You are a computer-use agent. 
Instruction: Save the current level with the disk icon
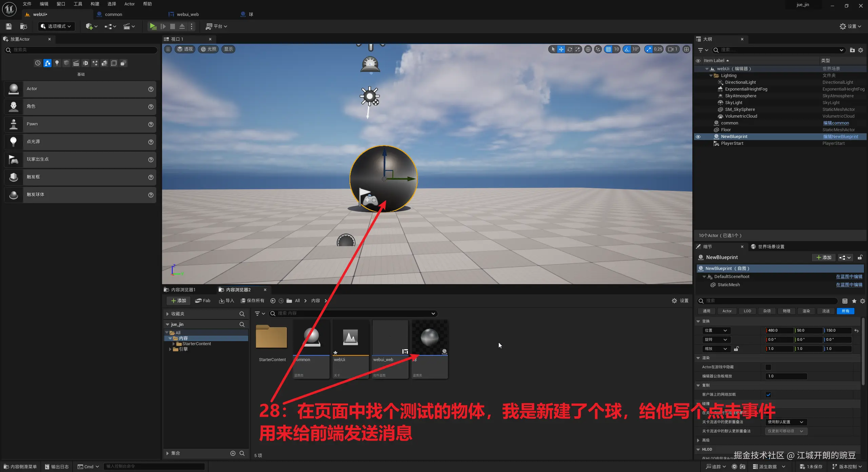coord(9,26)
